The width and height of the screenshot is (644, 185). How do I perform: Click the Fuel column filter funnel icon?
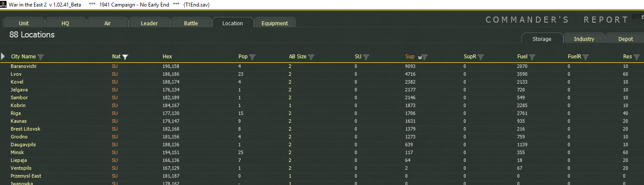[532, 57]
